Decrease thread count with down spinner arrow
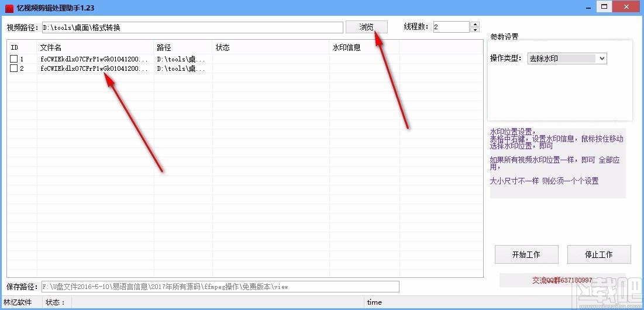644x310 pixels. (x=475, y=30)
